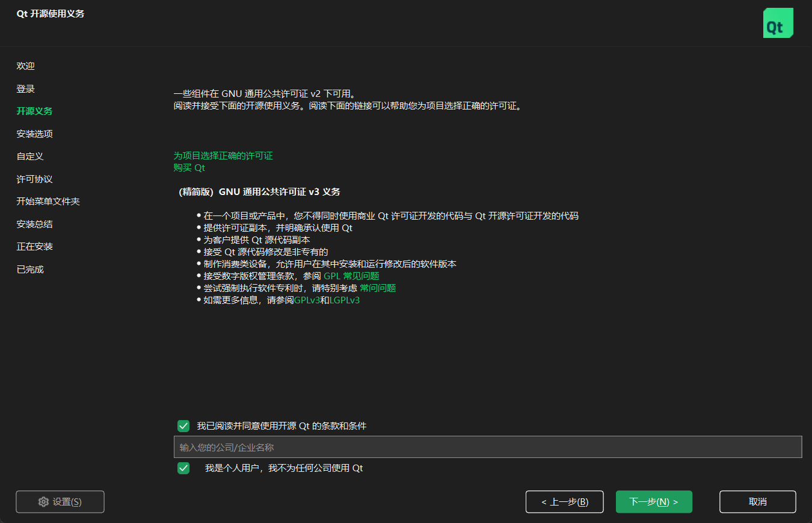Open the GPLv3 link
The width and height of the screenshot is (812, 523).
[x=307, y=300]
